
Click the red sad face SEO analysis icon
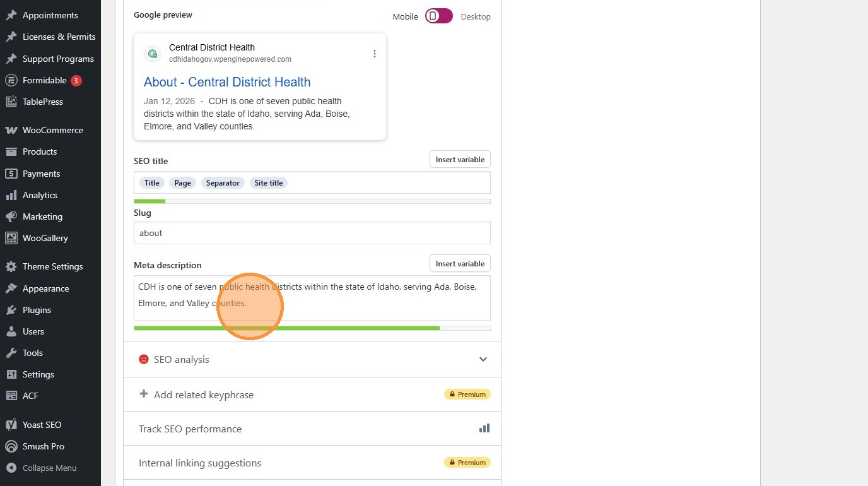coord(144,359)
